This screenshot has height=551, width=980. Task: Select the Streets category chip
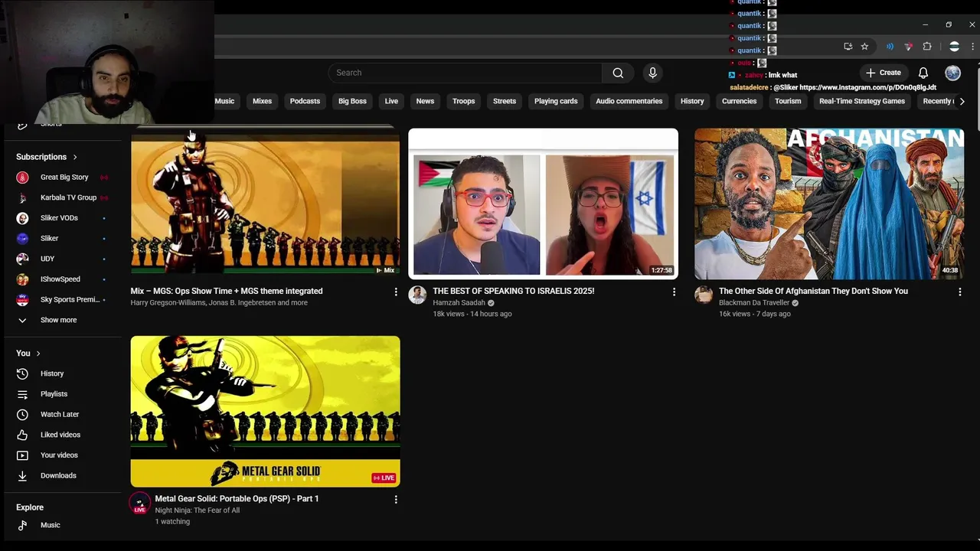[505, 101]
